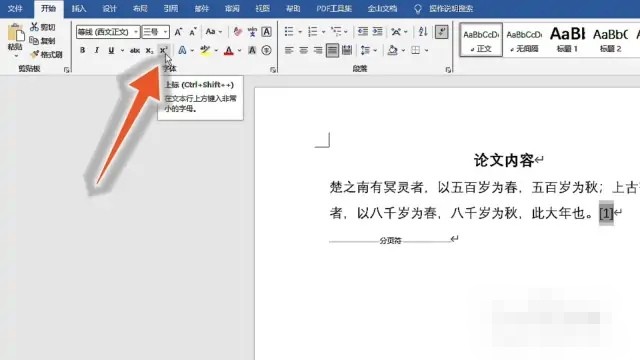
Task: Open the Paragraph dialog launcher (段落)
Action: point(448,70)
